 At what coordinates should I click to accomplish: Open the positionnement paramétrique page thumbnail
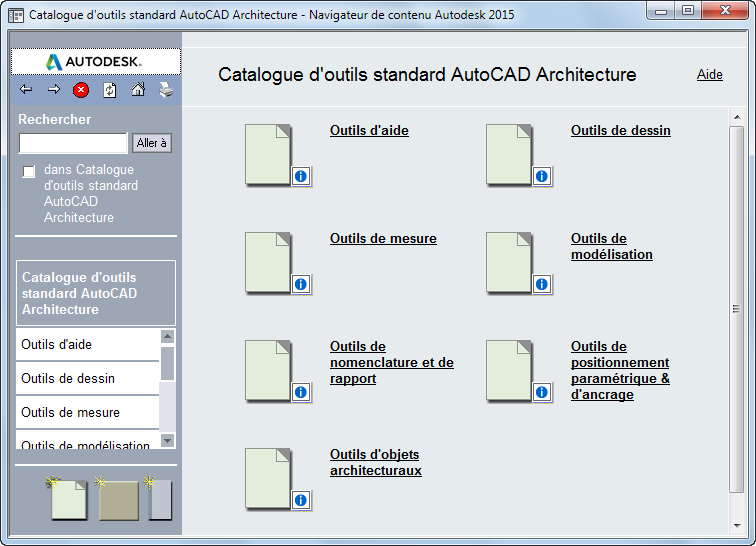pos(509,370)
